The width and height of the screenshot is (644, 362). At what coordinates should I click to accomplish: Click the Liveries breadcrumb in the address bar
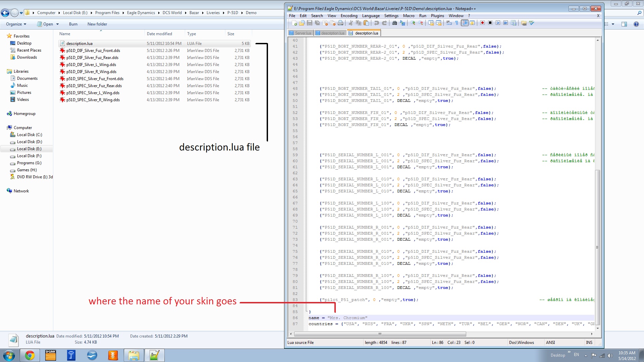213,13
